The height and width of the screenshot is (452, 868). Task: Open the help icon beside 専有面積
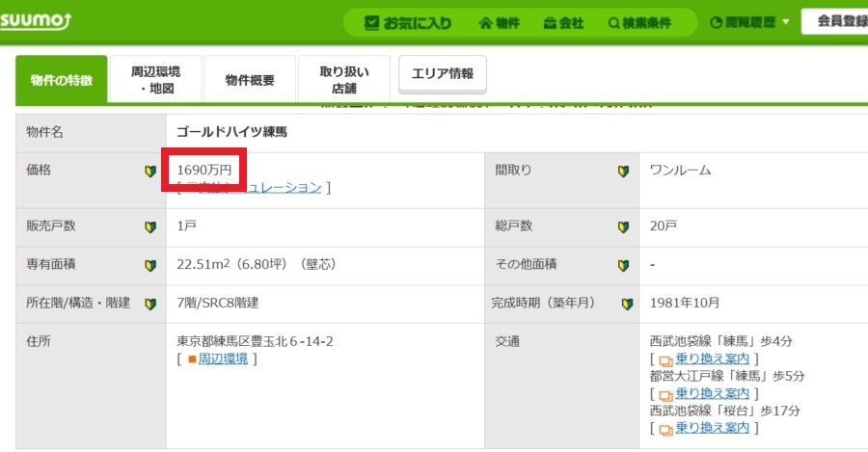coord(150,265)
